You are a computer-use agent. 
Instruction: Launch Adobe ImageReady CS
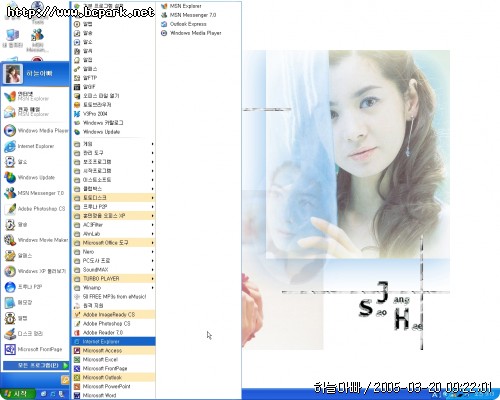114,314
